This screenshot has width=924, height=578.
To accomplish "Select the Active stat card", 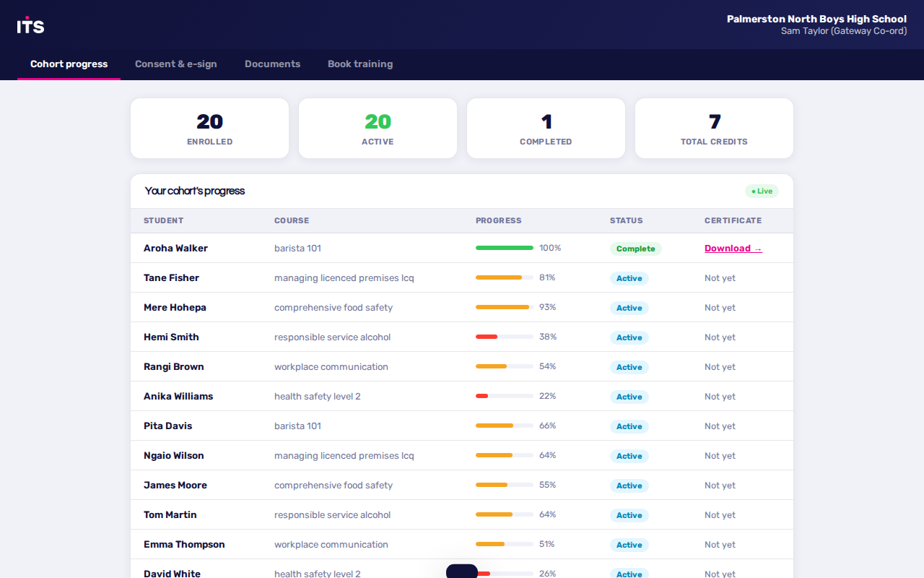I will point(378,129).
